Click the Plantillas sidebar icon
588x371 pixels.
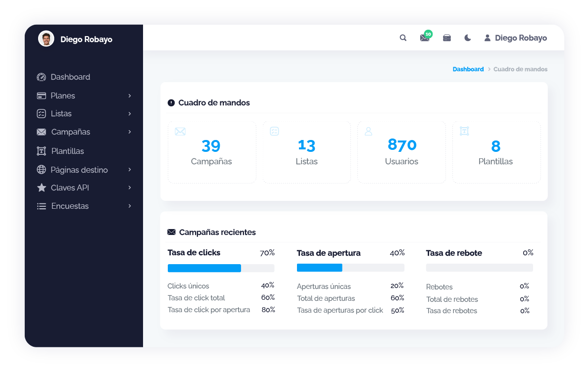pos(42,151)
